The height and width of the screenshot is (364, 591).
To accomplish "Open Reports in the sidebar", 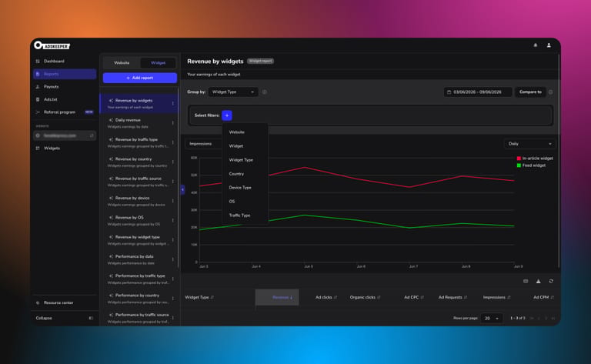I will click(x=65, y=74).
